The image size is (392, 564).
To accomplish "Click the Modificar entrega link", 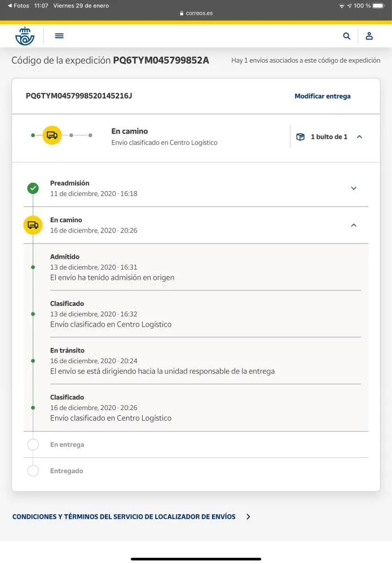I will 323,96.
